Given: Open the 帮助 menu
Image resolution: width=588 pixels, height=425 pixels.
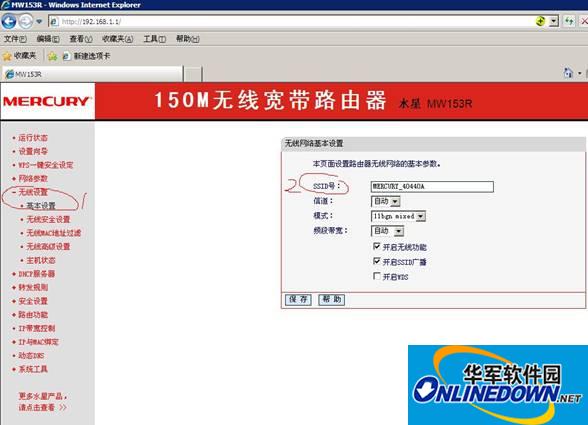Looking at the screenshot, I should point(188,39).
